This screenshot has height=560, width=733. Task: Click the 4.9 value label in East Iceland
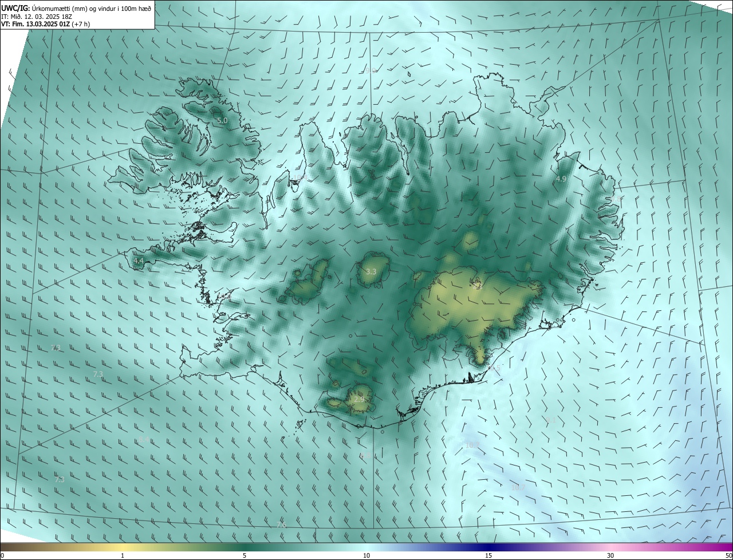click(x=561, y=179)
